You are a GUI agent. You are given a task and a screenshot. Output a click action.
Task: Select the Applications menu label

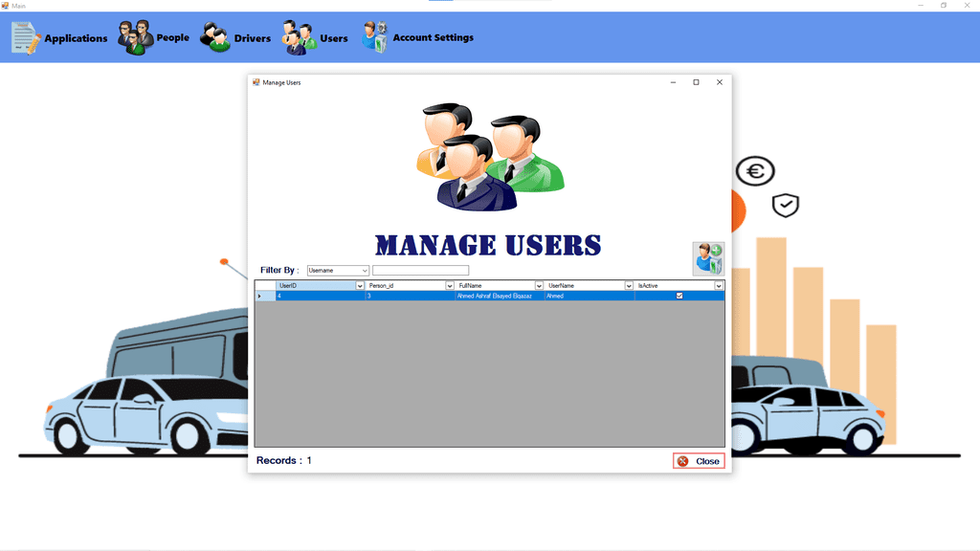[x=76, y=38]
